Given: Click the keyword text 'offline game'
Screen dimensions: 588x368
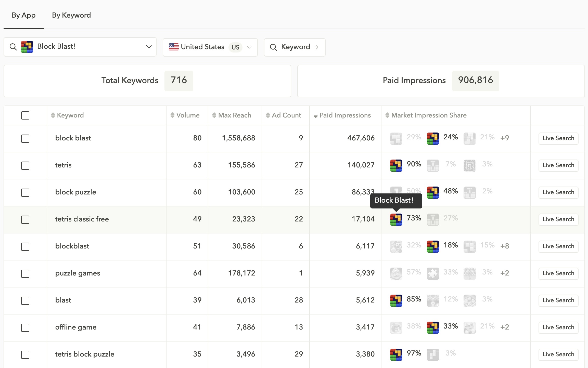Looking at the screenshot, I should 76,327.
